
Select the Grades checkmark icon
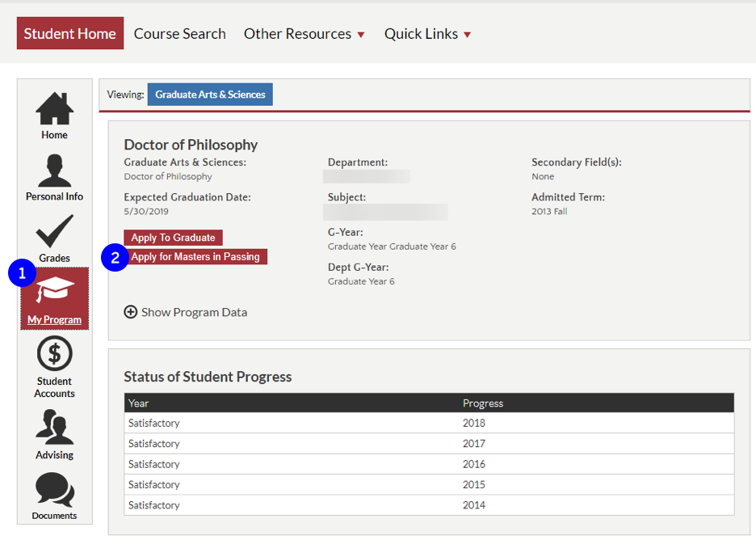coord(54,233)
